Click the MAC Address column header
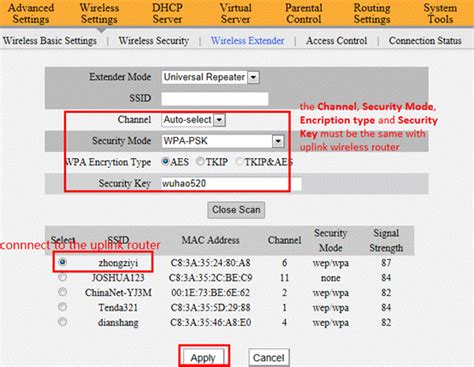Viewport: 474px width, 367px height. [210, 240]
